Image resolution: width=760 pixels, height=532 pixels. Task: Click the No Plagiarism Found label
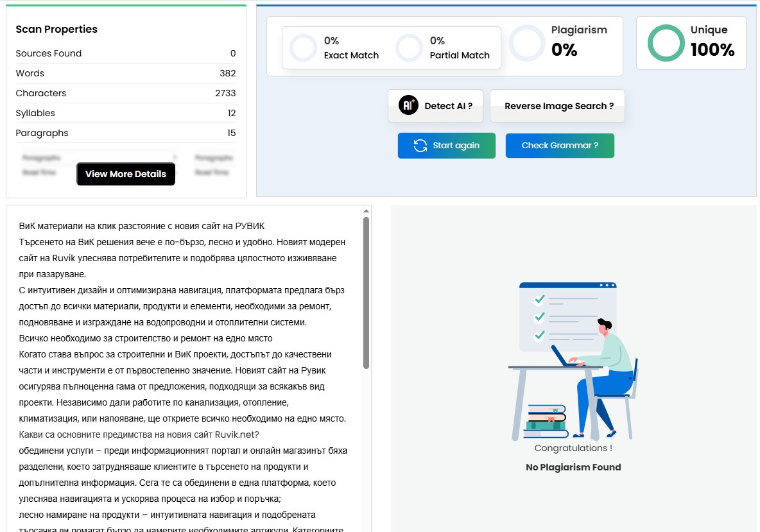pos(573,467)
